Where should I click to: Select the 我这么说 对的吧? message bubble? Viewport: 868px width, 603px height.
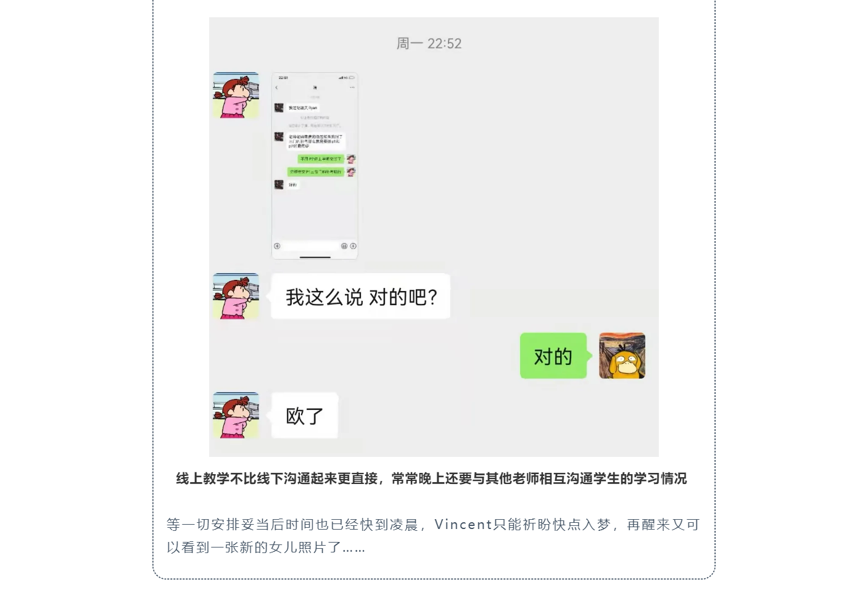point(361,296)
